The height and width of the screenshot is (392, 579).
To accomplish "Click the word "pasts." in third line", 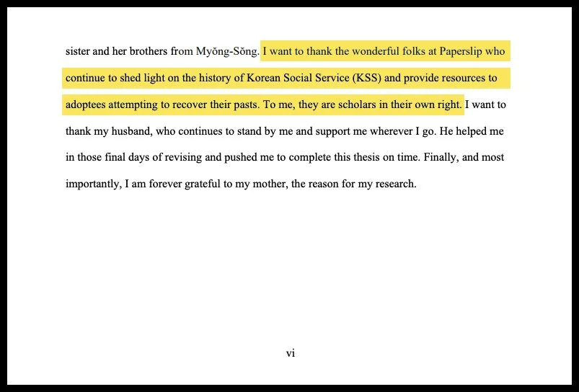I will [x=247, y=104].
